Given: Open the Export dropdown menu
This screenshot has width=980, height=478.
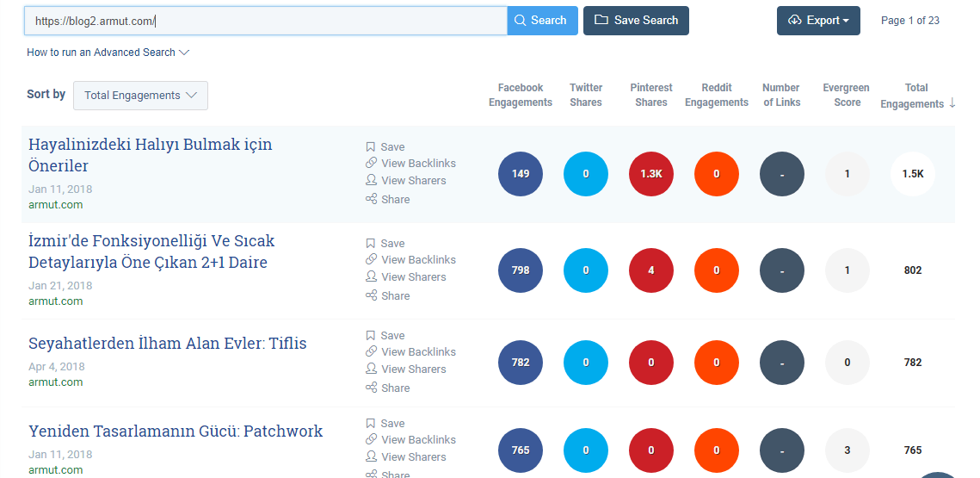Looking at the screenshot, I should pos(818,21).
